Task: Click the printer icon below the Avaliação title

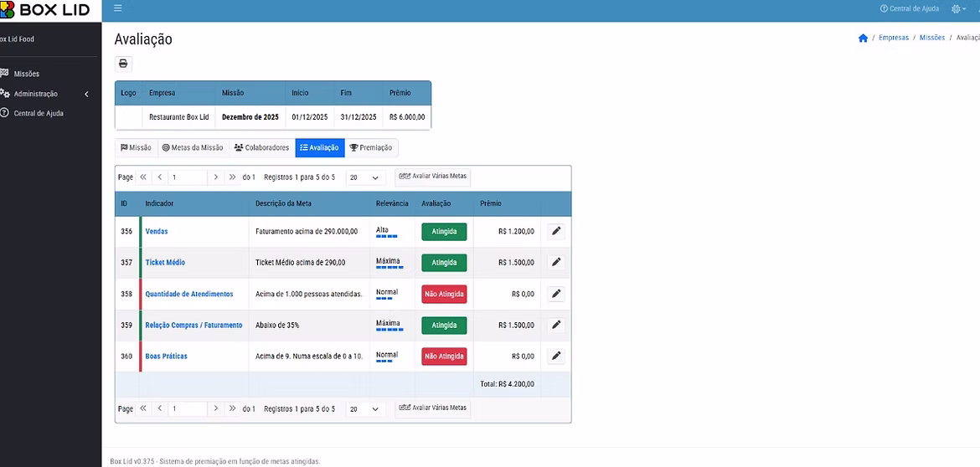Action: click(123, 64)
